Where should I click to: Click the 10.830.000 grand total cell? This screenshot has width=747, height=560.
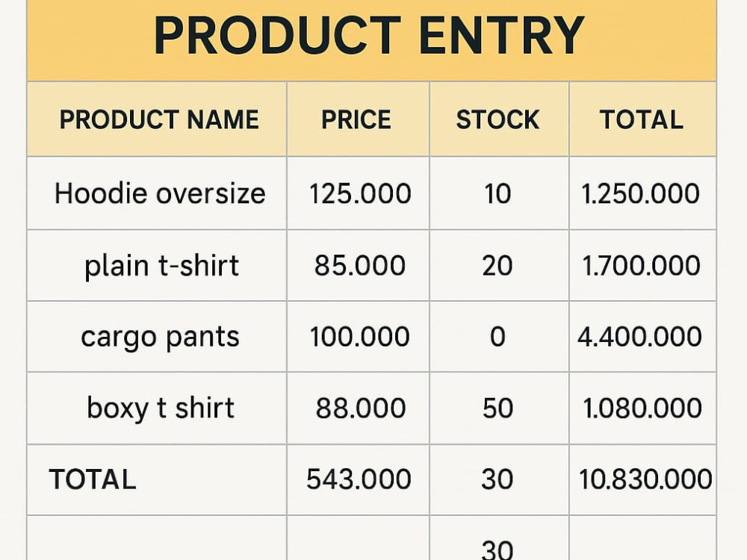click(642, 479)
